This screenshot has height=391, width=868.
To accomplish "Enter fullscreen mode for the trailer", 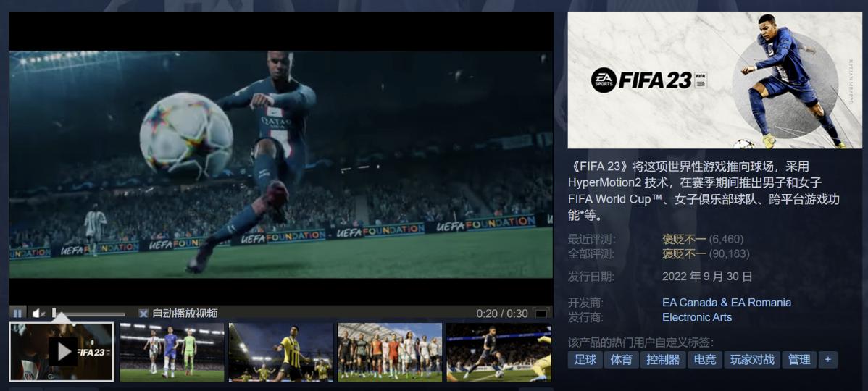I will pyautogui.click(x=541, y=314).
